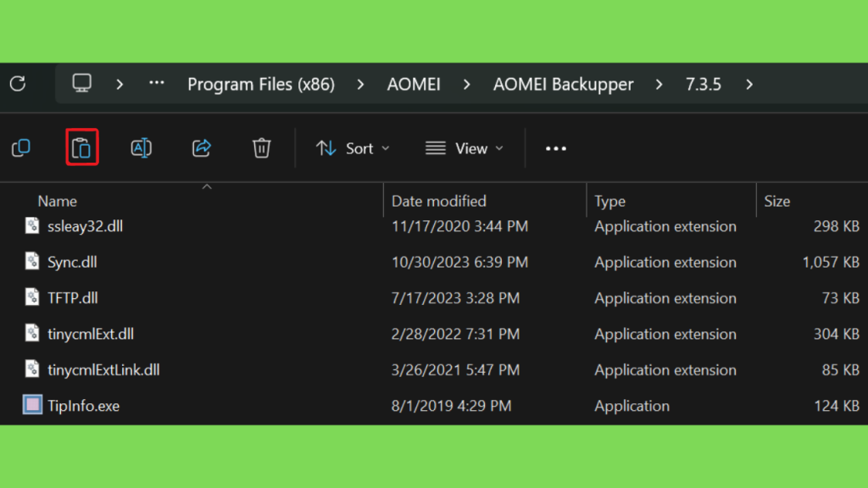Open the See more ellipsis in toolbar
The width and height of the screenshot is (868, 488).
(x=556, y=148)
